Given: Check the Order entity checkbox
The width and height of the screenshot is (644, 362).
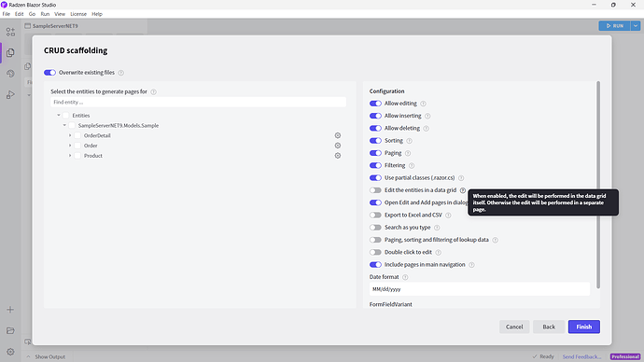Looking at the screenshot, I should [x=77, y=146].
